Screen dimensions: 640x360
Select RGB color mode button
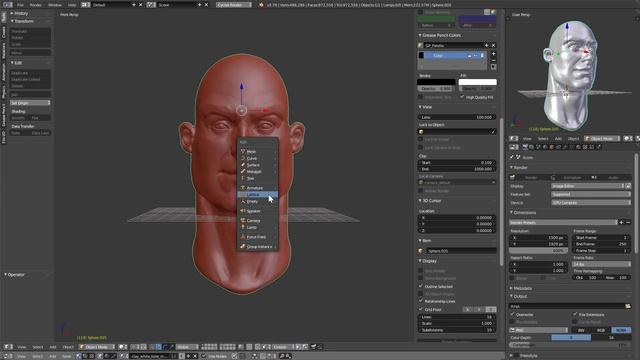click(601, 330)
